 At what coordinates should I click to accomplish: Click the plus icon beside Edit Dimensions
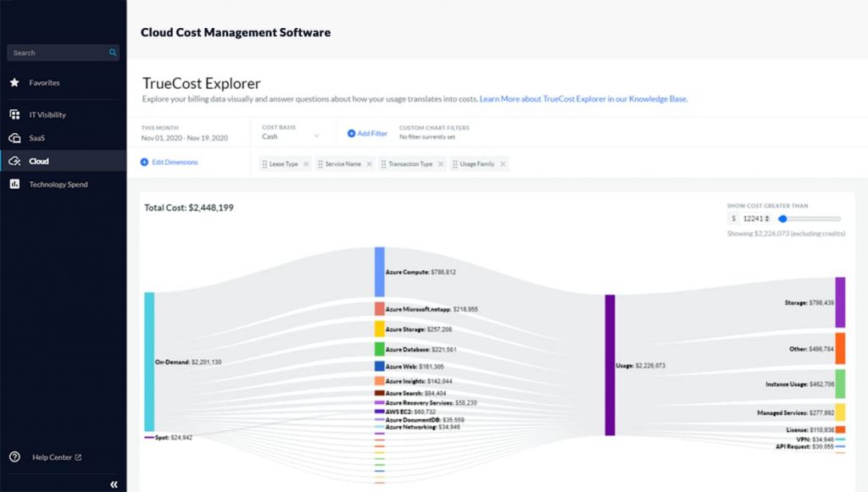(x=146, y=161)
